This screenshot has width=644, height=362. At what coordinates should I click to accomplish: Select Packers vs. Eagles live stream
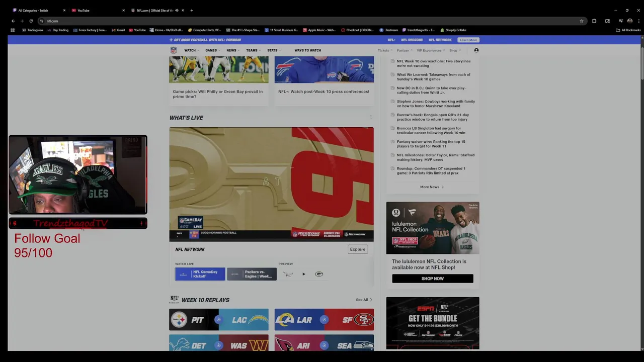point(252,274)
